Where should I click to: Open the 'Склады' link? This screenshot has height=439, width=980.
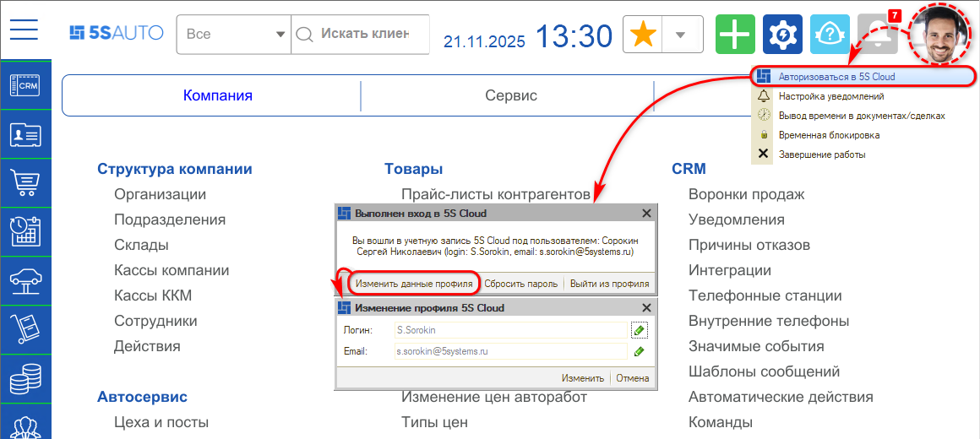pos(141,245)
